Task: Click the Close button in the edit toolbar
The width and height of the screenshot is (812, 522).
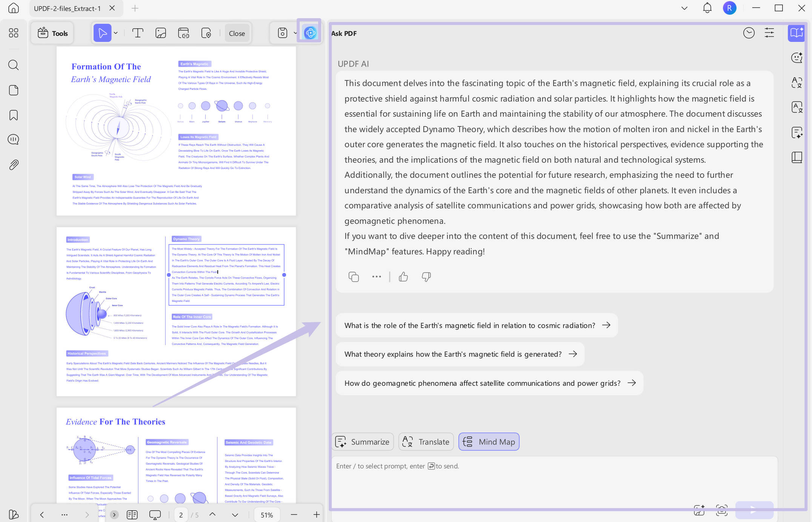Action: (237, 33)
